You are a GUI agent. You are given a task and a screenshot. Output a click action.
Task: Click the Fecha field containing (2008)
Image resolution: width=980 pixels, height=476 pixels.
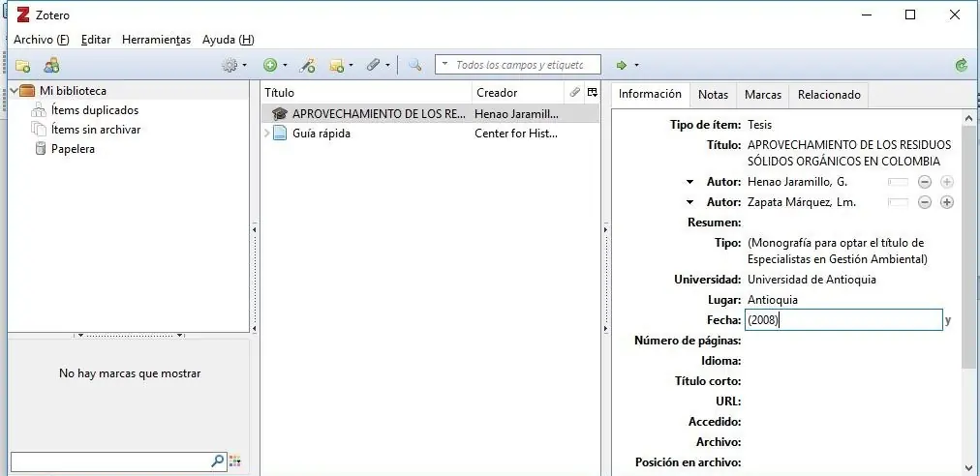[x=843, y=320]
